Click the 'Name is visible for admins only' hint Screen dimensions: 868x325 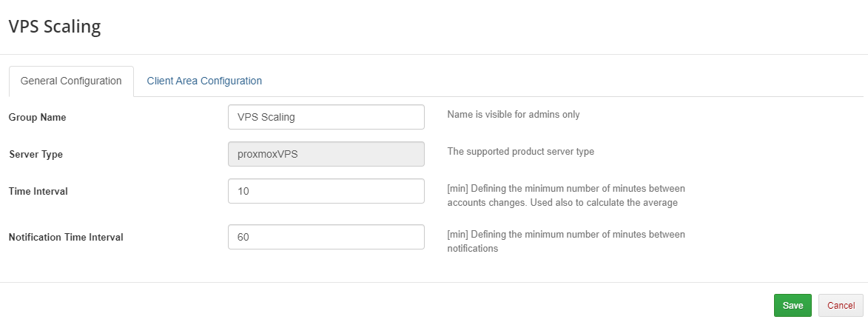coord(514,115)
